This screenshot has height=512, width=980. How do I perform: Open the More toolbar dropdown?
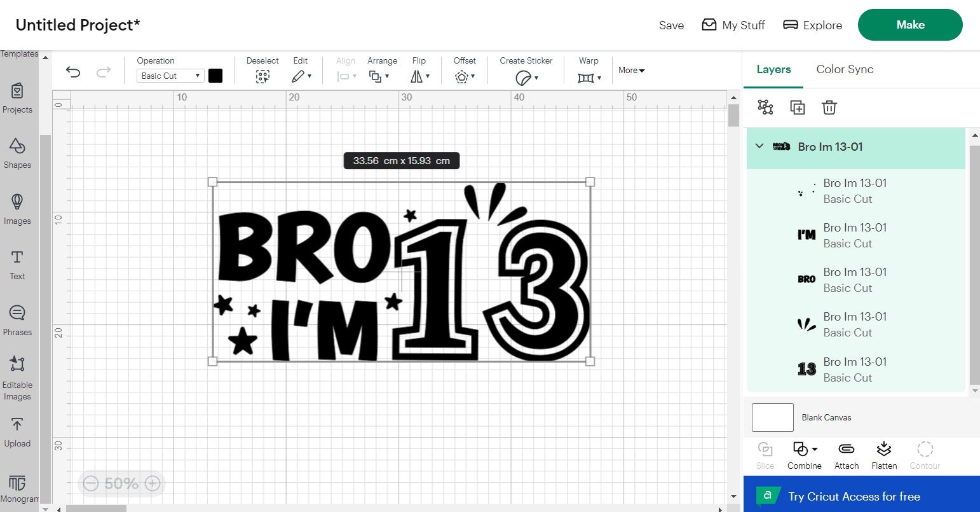click(631, 70)
